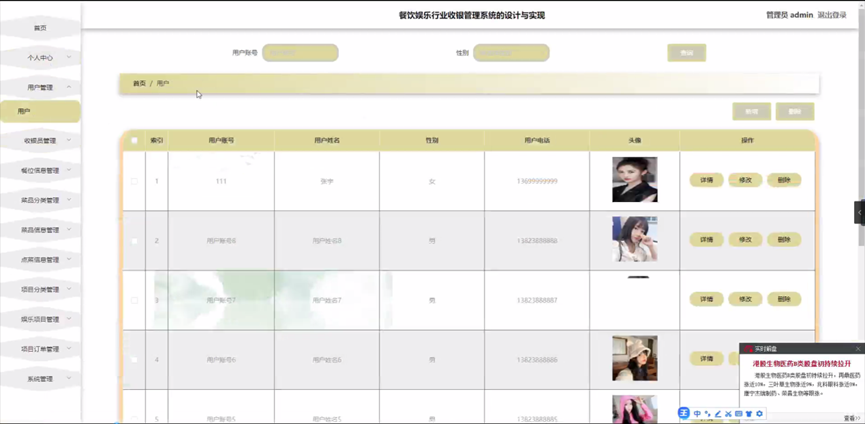Click the 查询 search button
The image size is (865, 424).
687,53
